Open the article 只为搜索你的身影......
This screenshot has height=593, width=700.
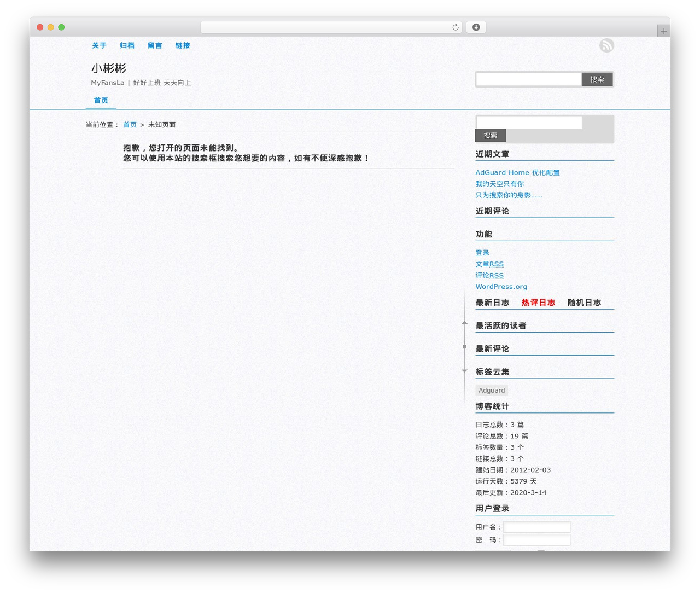pyautogui.click(x=509, y=195)
